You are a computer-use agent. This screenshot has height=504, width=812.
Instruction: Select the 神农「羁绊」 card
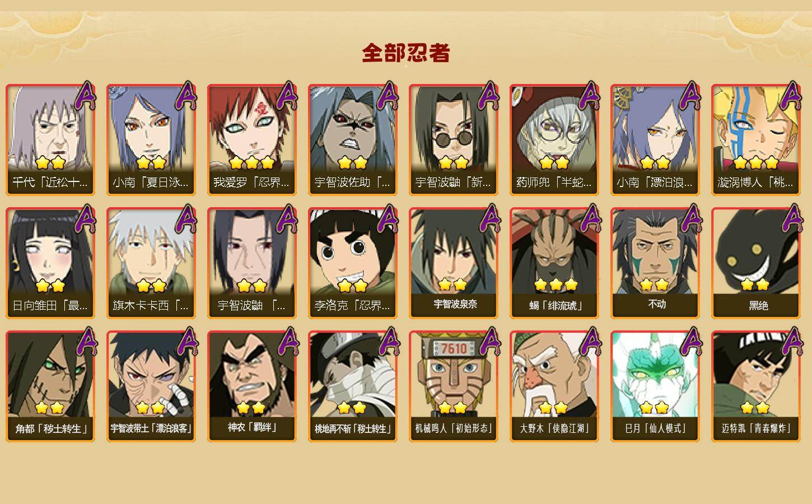coord(252,386)
